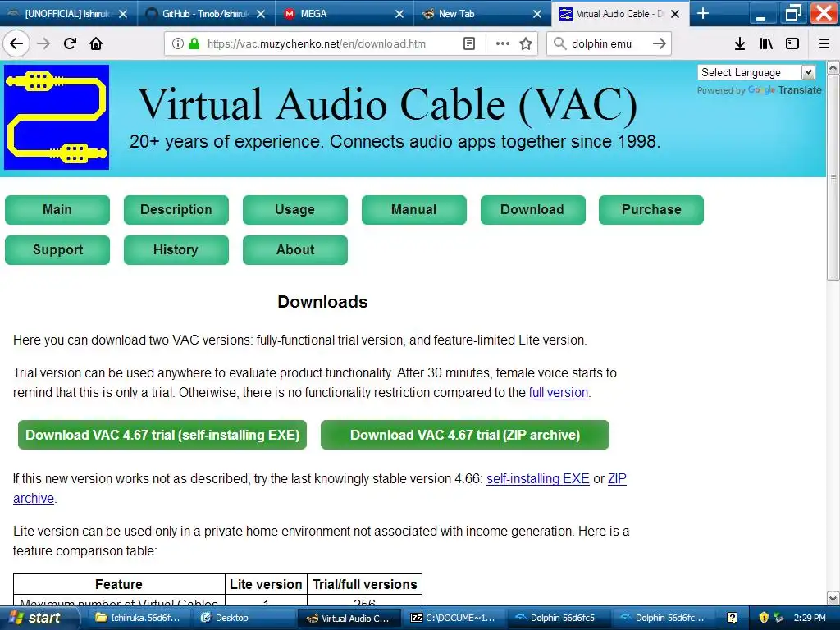Follow the full version link
Viewport: 840px width, 630px height.
tap(558, 393)
